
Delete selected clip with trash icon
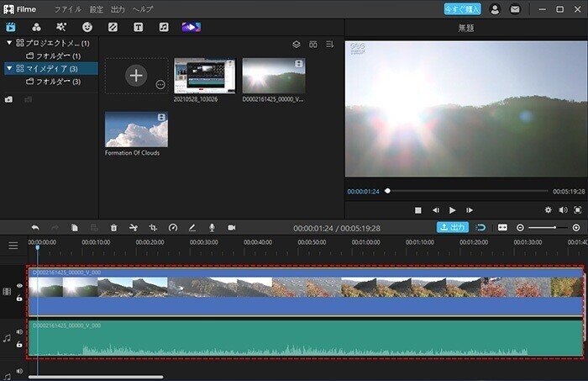click(x=113, y=228)
